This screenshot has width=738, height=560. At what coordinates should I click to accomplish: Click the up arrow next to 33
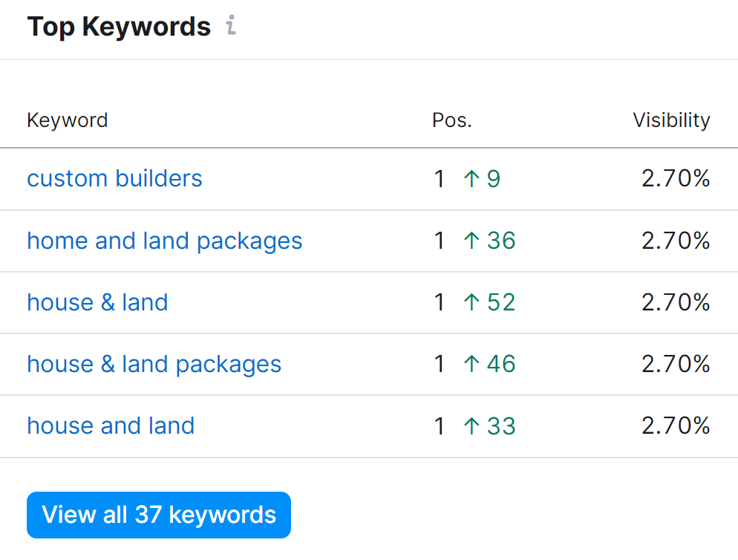(471, 426)
